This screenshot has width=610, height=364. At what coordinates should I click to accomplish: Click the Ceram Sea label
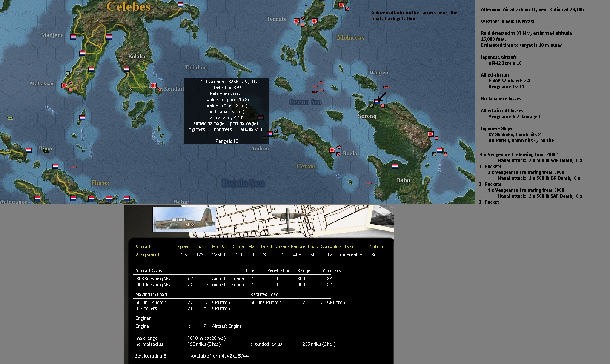305,102
